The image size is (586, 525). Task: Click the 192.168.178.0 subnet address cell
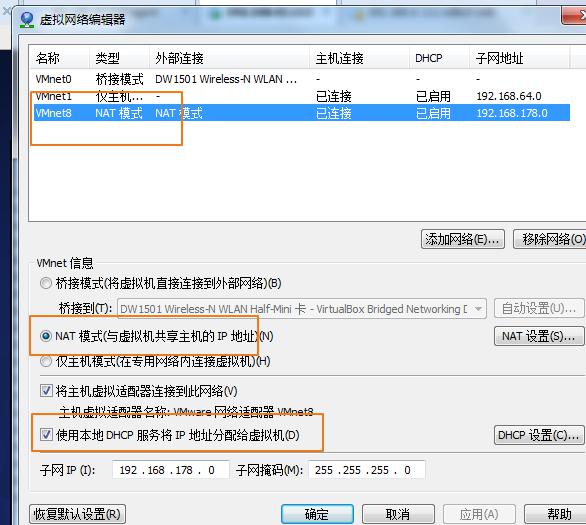coord(512,113)
